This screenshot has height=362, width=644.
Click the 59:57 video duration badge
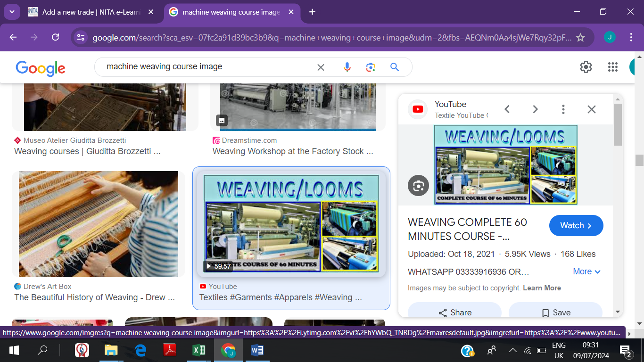pos(217,266)
